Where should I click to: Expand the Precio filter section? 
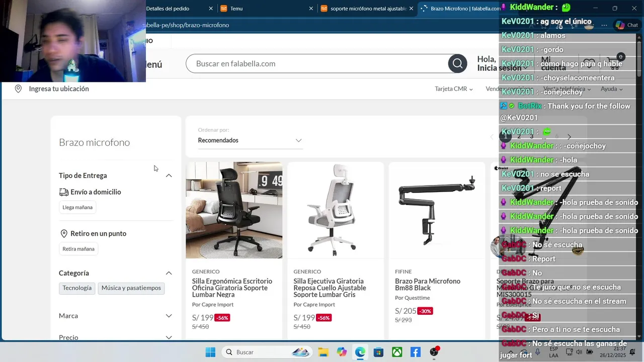[169, 337]
